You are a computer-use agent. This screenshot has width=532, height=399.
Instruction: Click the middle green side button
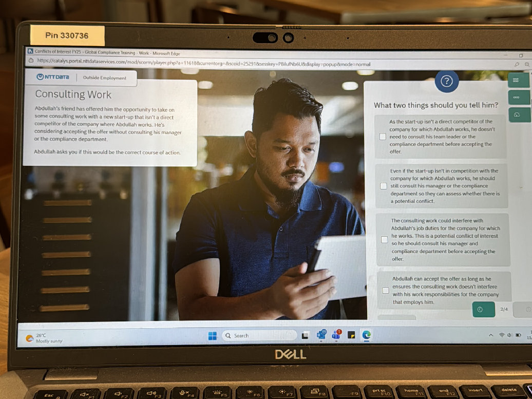(519, 97)
